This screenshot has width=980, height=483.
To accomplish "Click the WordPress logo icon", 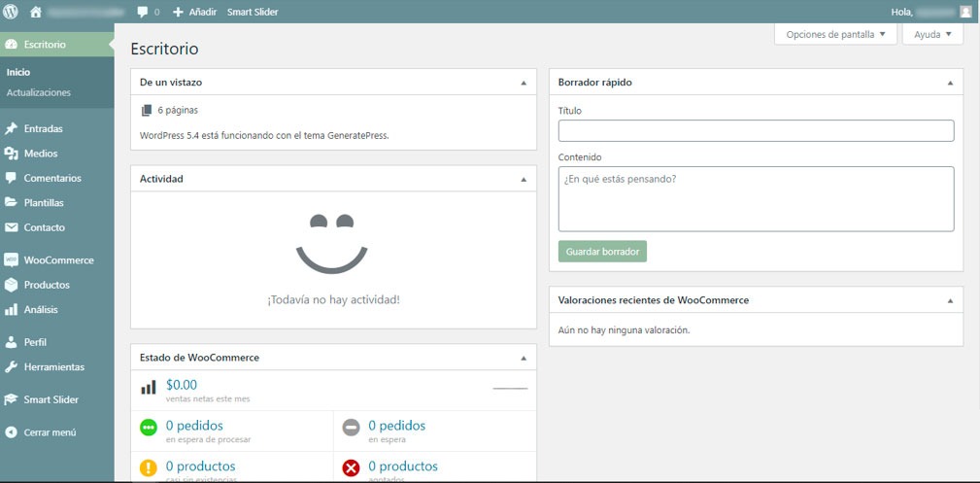I will tap(12, 12).
